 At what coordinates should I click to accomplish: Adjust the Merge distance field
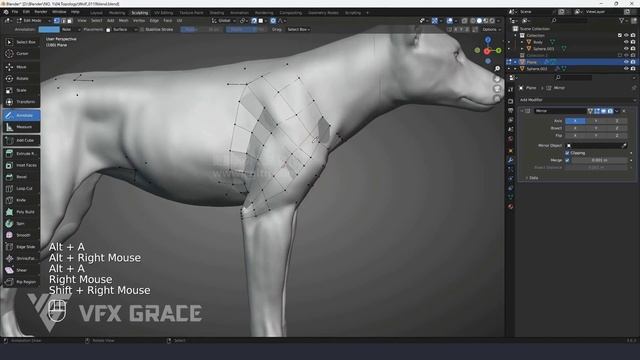click(x=599, y=160)
